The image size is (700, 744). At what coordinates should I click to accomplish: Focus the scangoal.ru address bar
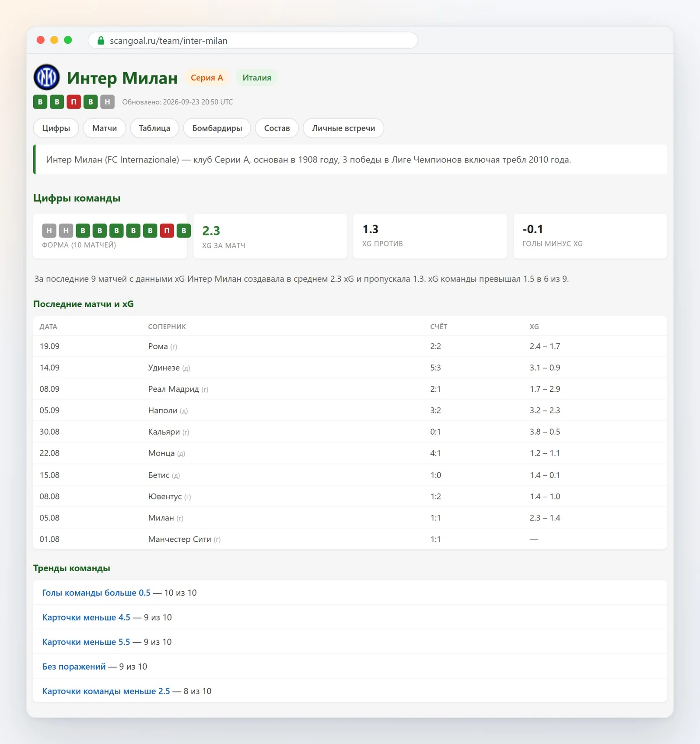tap(253, 41)
